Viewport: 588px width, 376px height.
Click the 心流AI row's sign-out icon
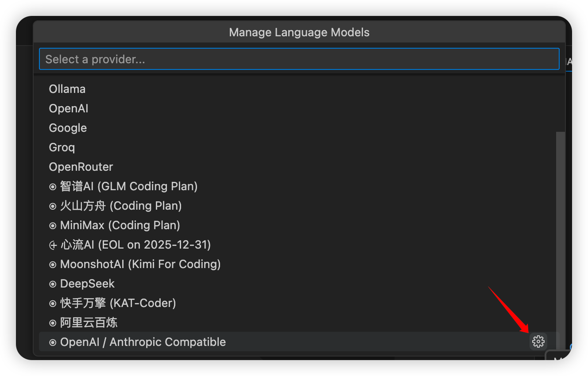[53, 245]
